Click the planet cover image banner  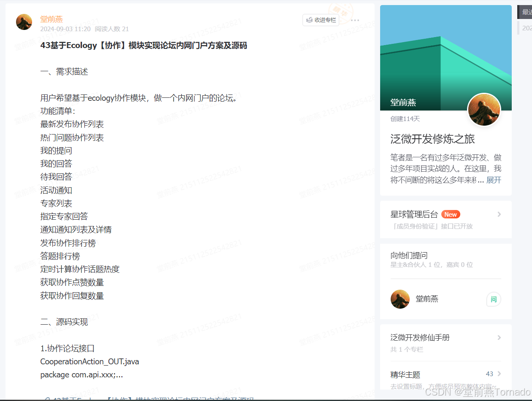[446, 58]
